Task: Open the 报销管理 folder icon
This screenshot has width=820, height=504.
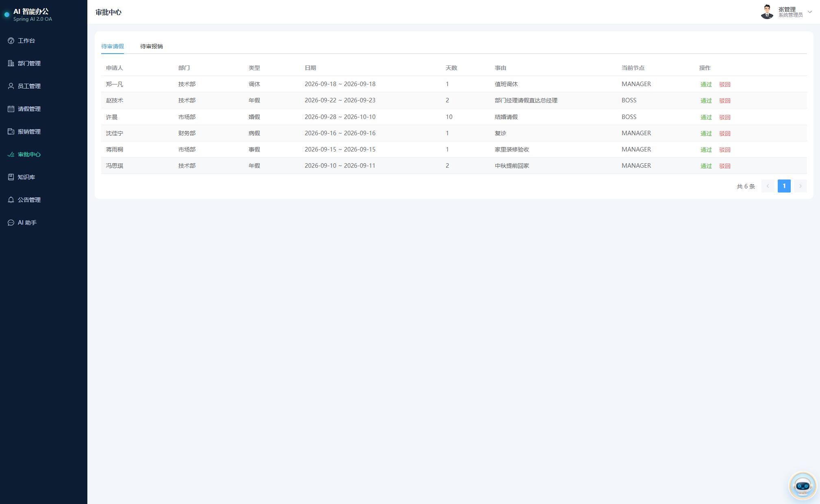Action: point(11,132)
